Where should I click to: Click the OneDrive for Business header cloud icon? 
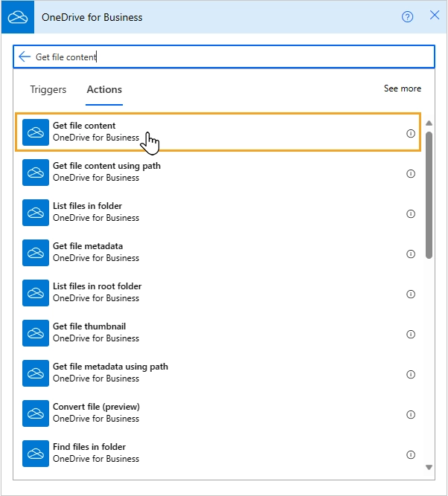click(x=18, y=17)
